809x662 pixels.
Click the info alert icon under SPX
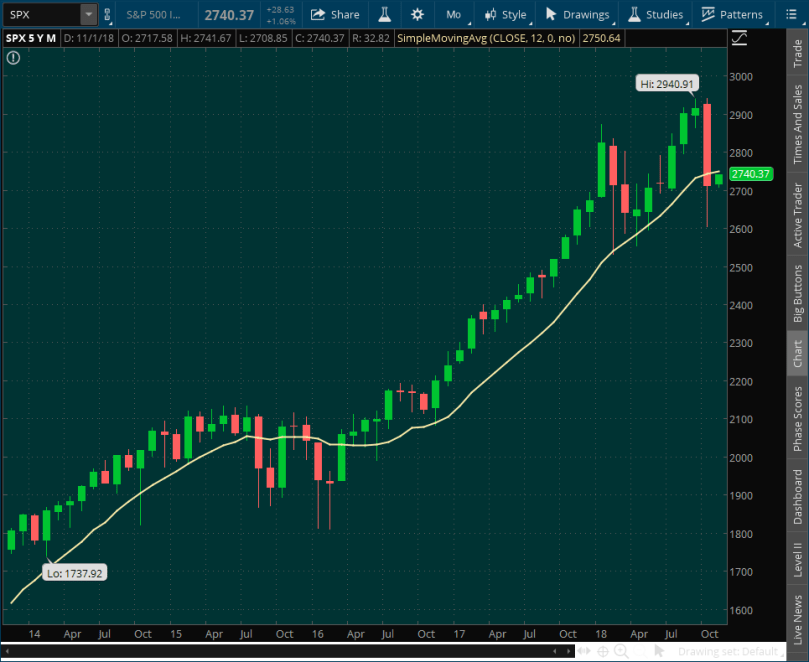[13, 58]
